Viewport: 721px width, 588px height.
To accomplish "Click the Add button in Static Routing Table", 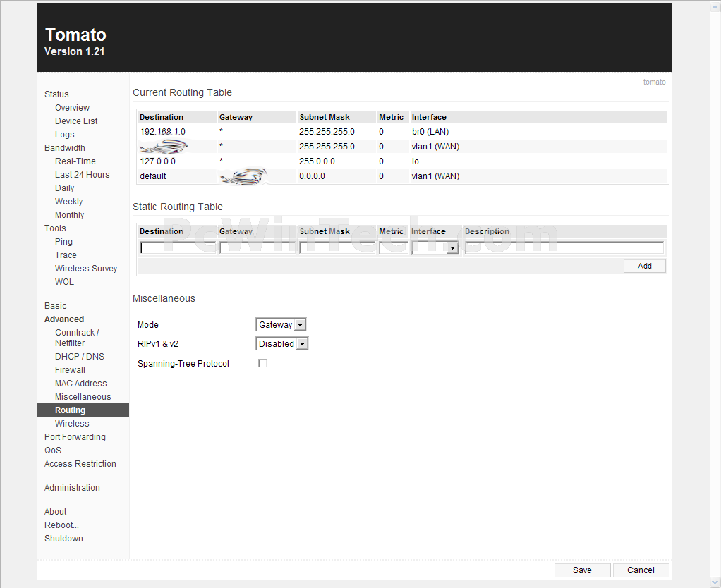I will coord(645,266).
